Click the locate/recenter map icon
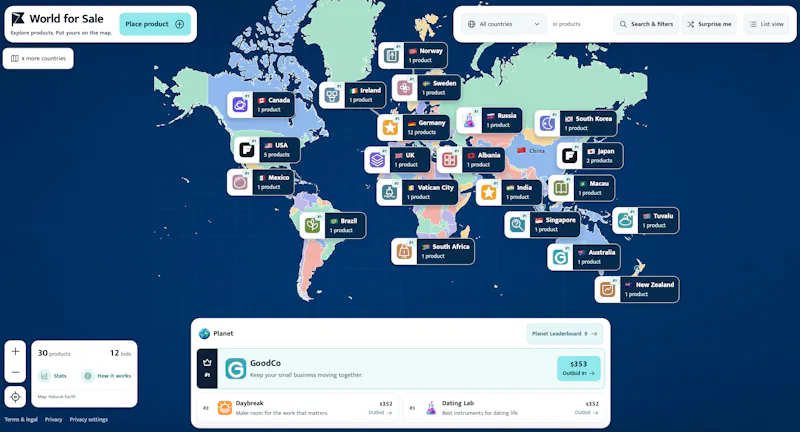This screenshot has width=800, height=432. click(15, 397)
